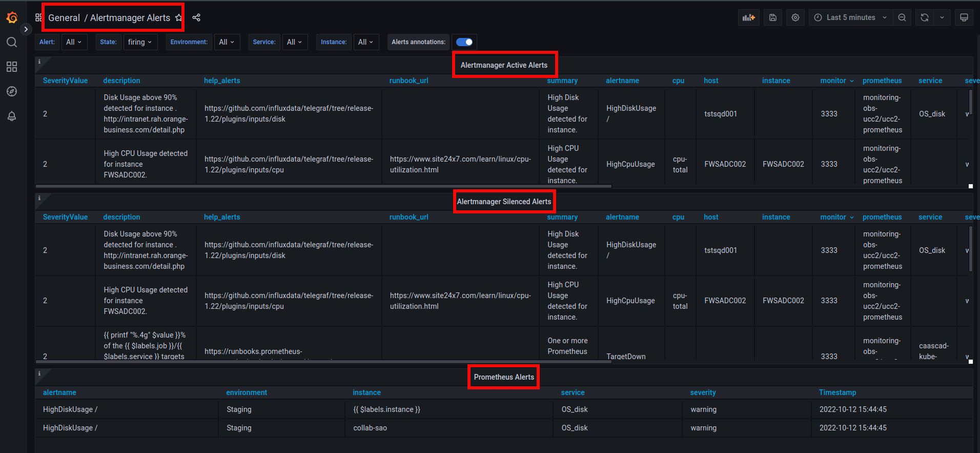980x453 pixels.
Task: Select the FWSADC002 host cell in Silenced Alerts
Action: tap(725, 301)
